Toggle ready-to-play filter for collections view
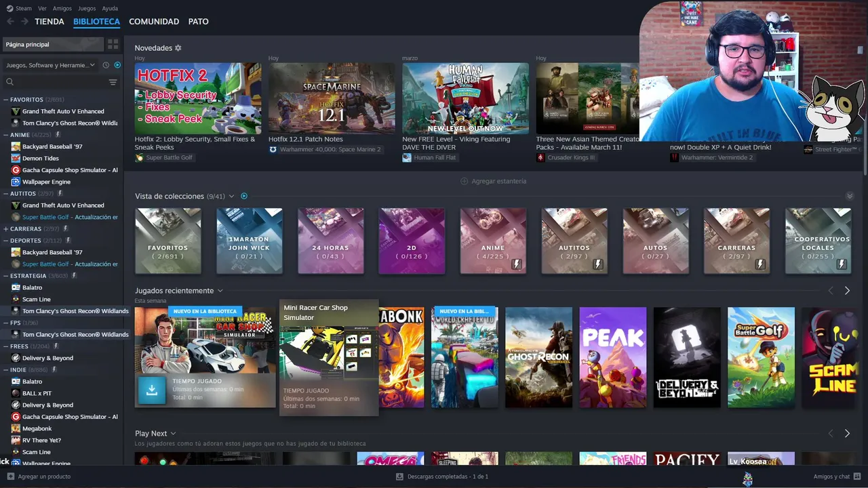Image resolution: width=868 pixels, height=488 pixels. click(244, 197)
